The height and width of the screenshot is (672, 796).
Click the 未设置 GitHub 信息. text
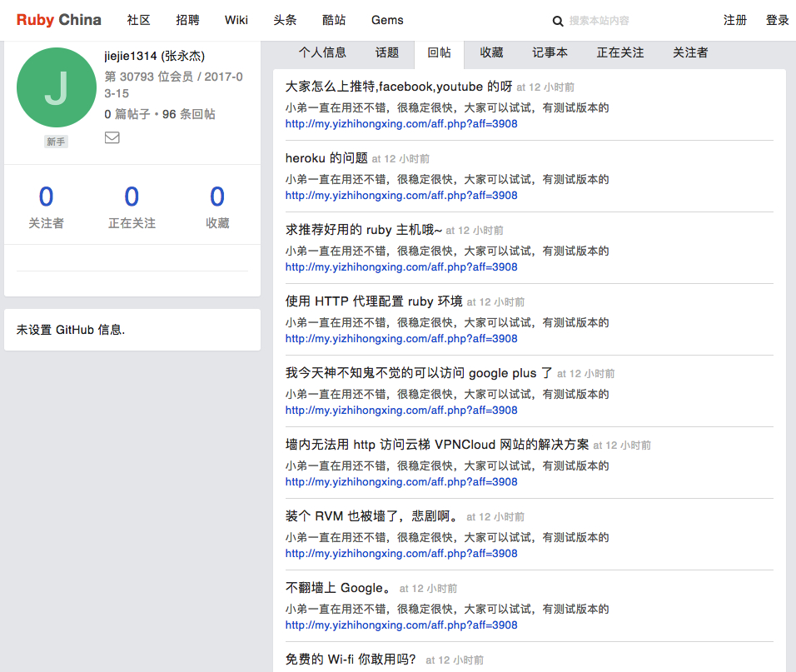[71, 330]
